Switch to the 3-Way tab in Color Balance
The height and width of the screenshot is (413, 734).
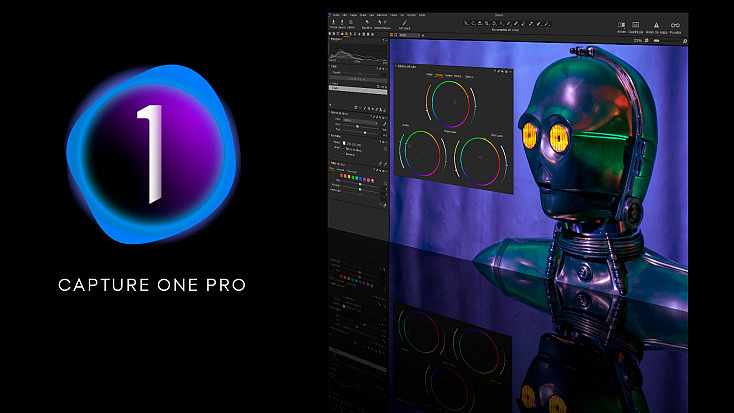click(439, 75)
